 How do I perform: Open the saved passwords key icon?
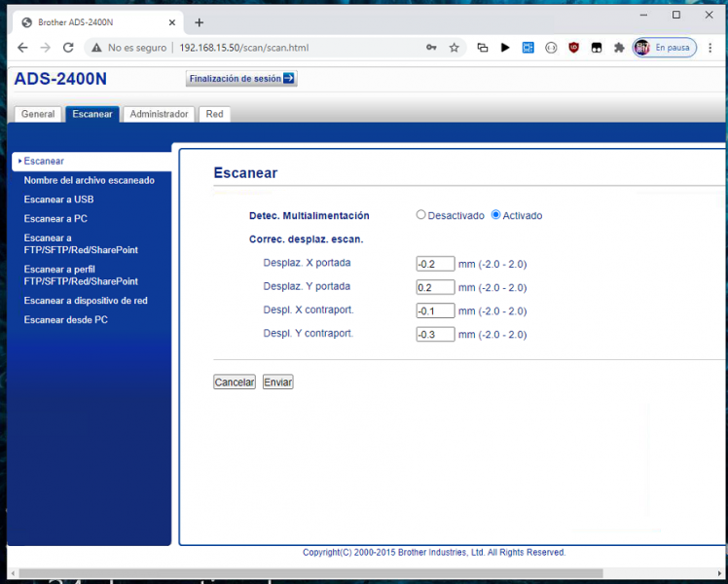pos(431,48)
